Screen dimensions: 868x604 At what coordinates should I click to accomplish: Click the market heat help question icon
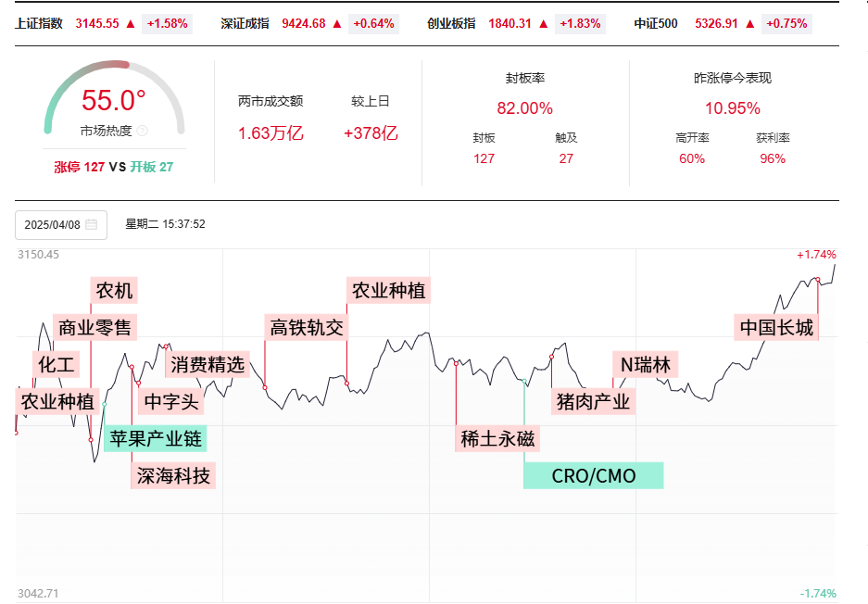[143, 131]
